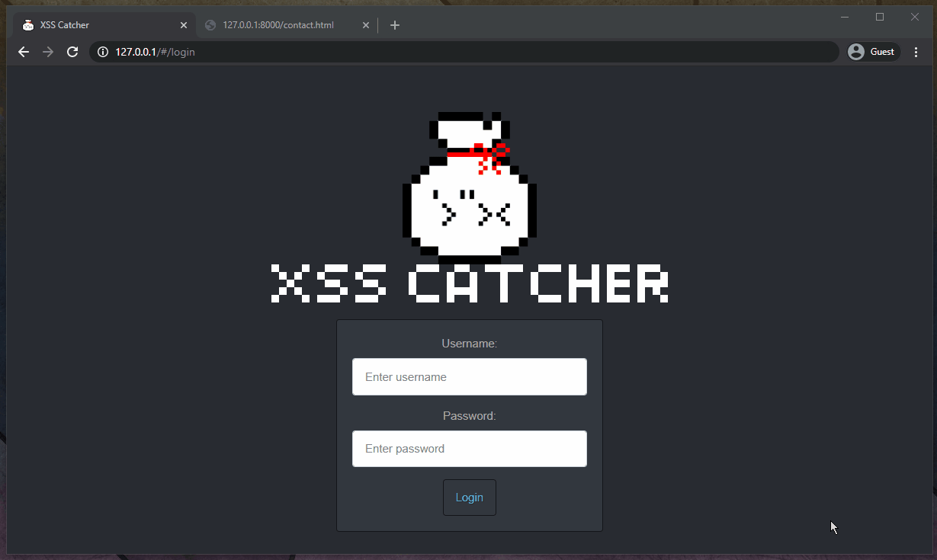Maximize the browser window
The height and width of the screenshot is (560, 937).
pos(880,17)
